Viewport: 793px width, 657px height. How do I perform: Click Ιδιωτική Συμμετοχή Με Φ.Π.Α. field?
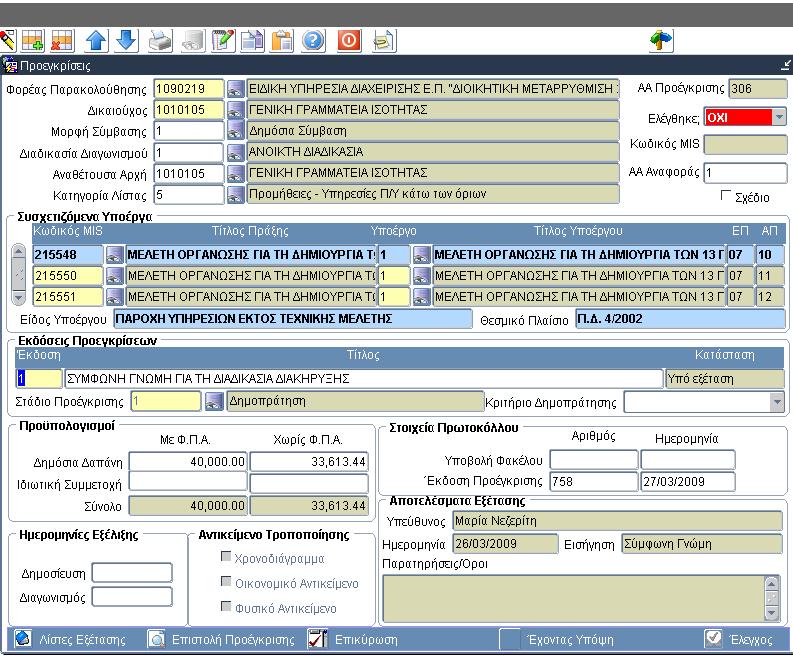[188, 482]
